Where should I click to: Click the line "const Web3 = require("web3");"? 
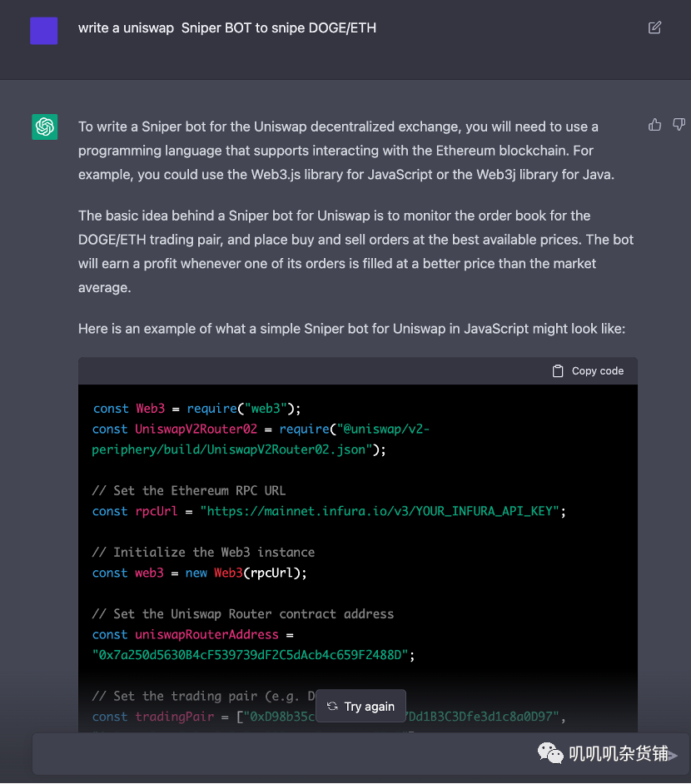click(x=196, y=409)
